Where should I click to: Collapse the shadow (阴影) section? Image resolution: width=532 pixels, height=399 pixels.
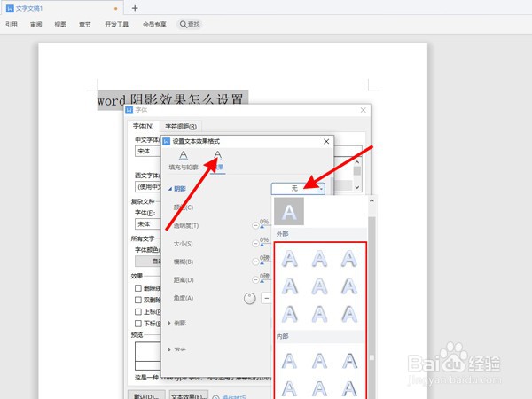[x=170, y=189]
